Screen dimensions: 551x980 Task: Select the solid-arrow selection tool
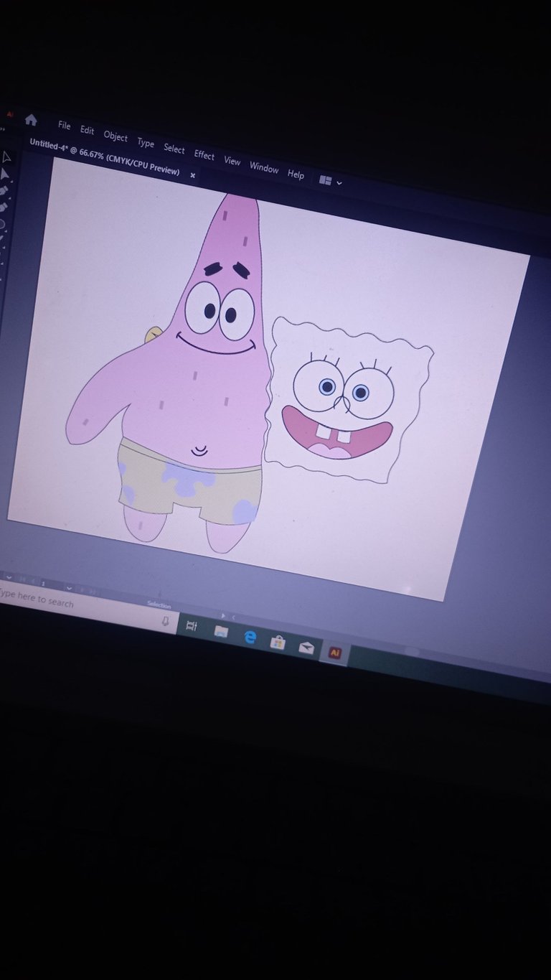[5, 174]
